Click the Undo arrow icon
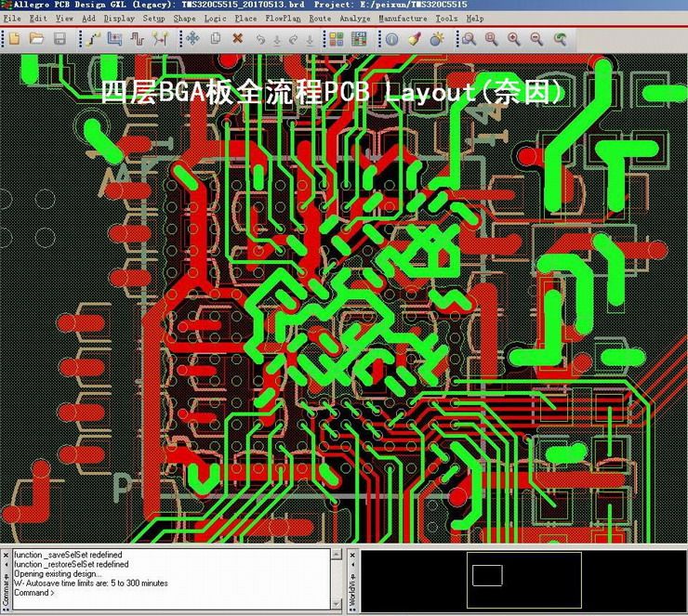 click(x=261, y=40)
